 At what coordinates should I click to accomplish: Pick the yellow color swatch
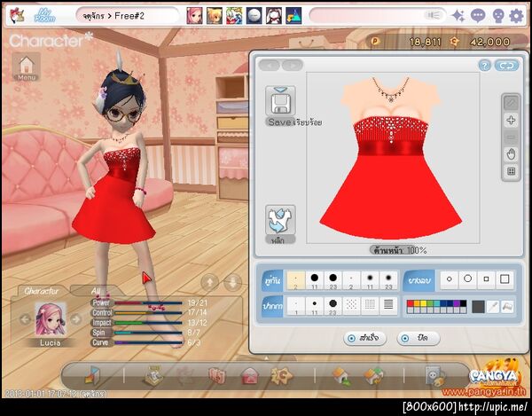tap(423, 303)
